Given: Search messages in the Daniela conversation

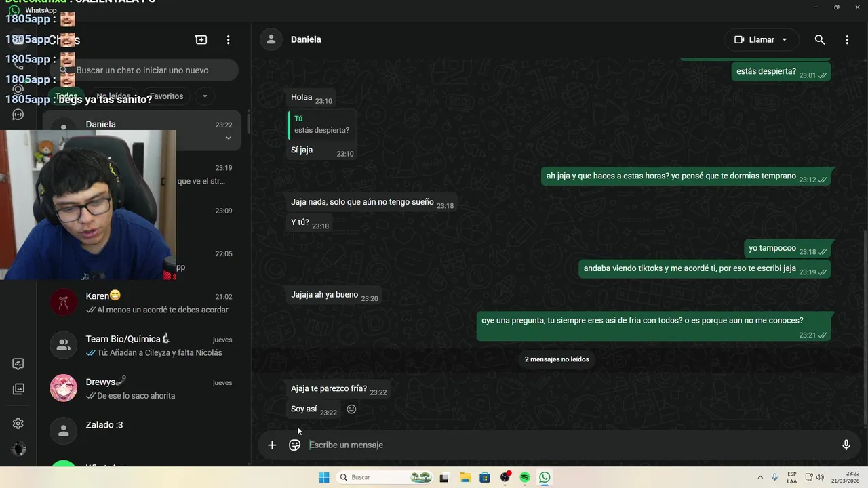Looking at the screenshot, I should point(820,40).
